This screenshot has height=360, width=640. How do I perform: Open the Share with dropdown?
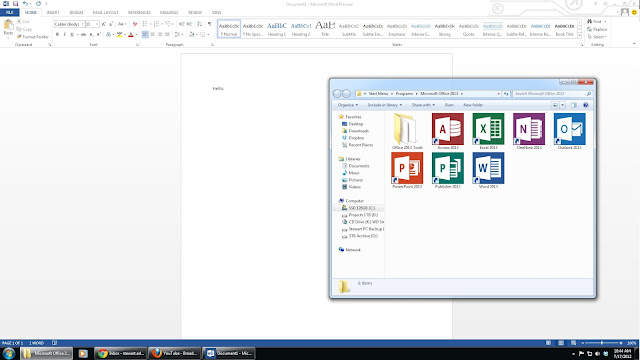(423, 105)
